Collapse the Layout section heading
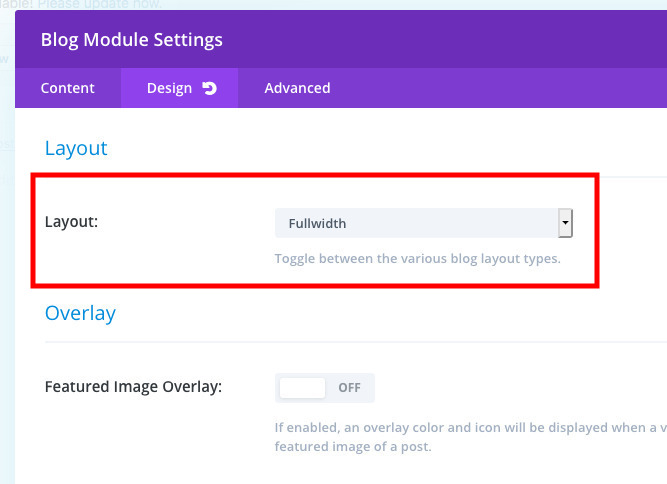667x484 pixels. tap(76, 148)
